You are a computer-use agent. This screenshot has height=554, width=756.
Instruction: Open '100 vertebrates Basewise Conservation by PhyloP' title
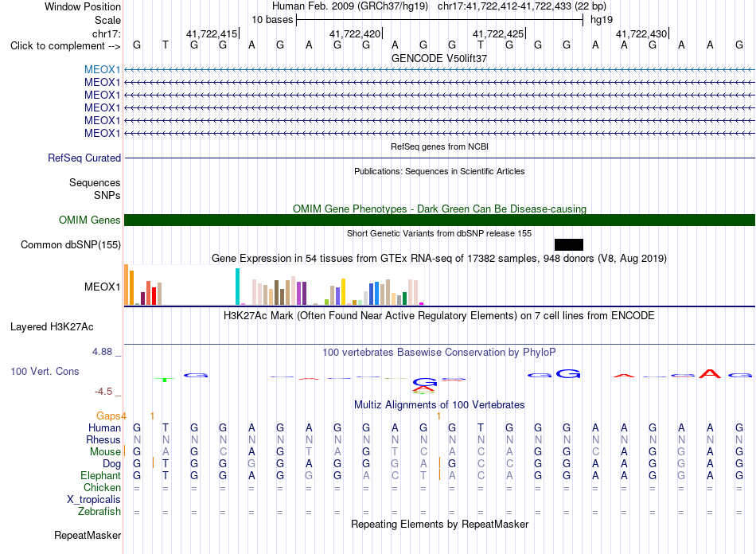438,353
